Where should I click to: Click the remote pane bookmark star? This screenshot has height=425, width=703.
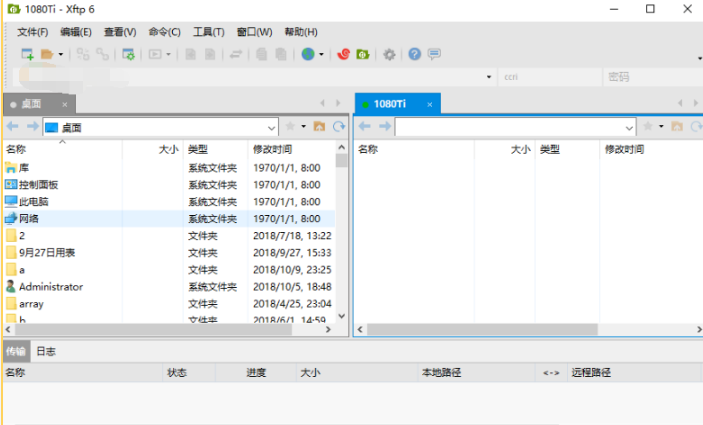tap(647, 126)
